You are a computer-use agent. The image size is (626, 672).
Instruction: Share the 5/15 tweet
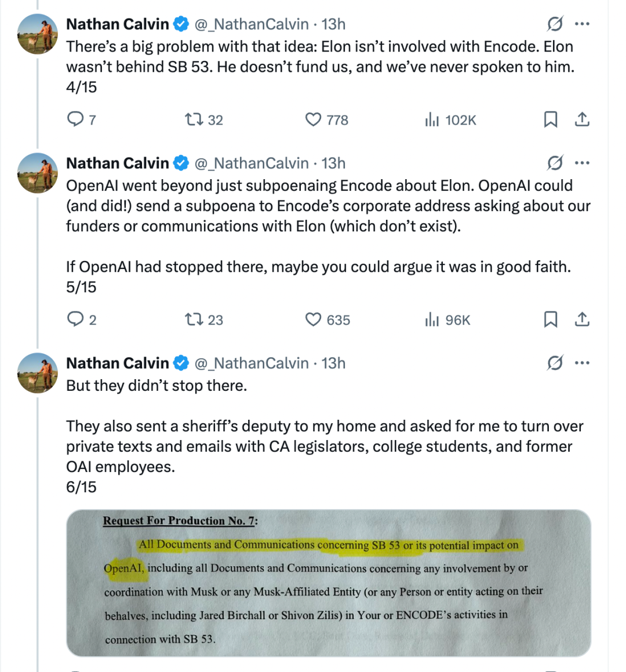click(582, 319)
